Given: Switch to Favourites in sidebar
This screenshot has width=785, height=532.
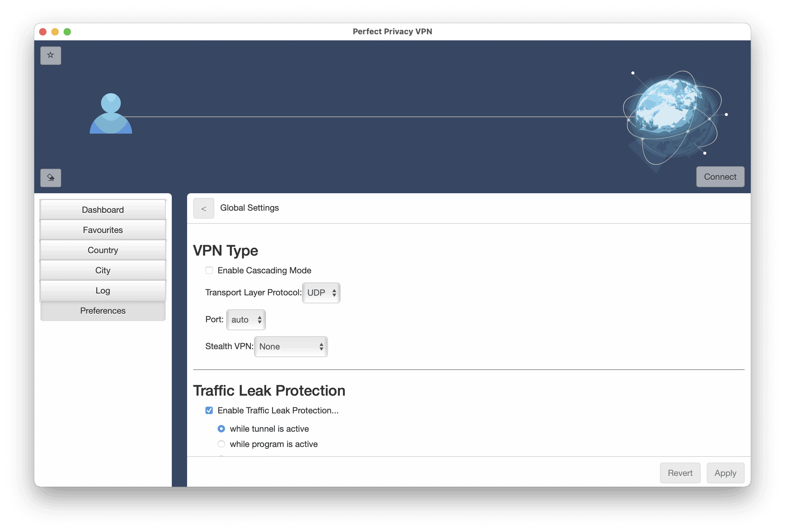Looking at the screenshot, I should (x=103, y=230).
